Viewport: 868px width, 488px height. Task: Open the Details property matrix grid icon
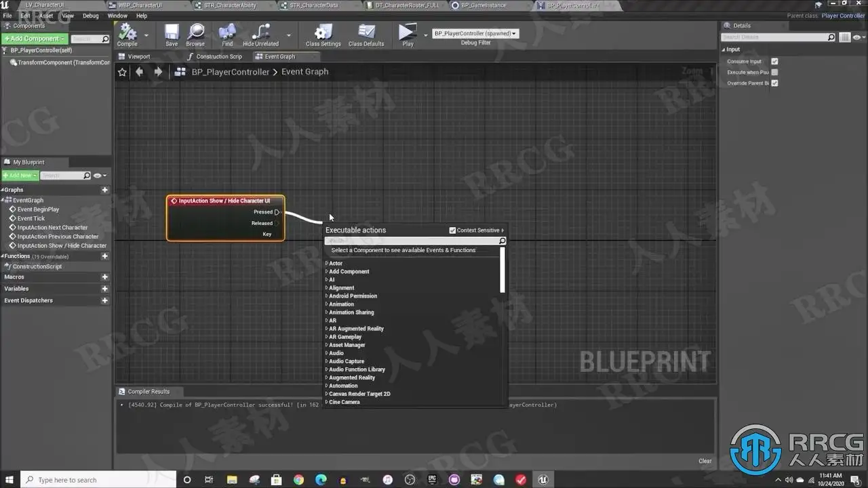click(x=845, y=37)
